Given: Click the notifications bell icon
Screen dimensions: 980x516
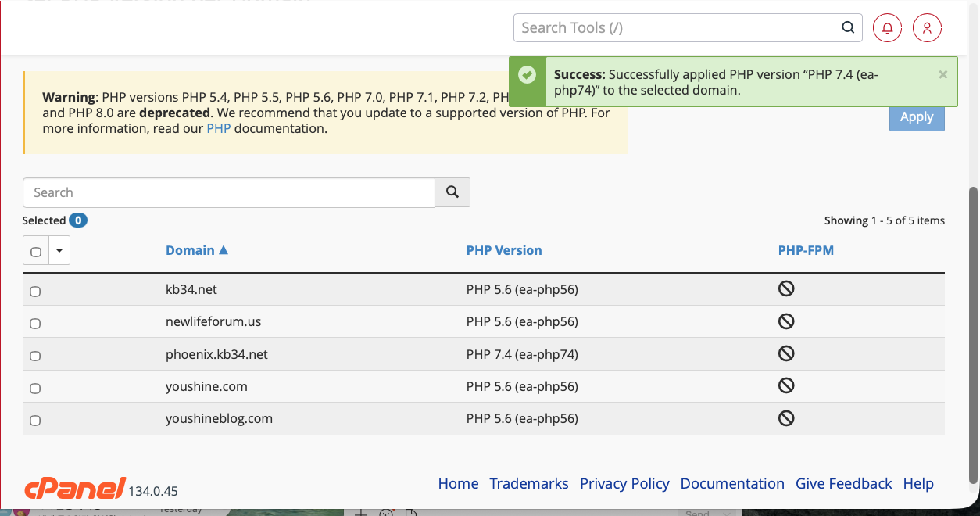Looking at the screenshot, I should [x=887, y=28].
